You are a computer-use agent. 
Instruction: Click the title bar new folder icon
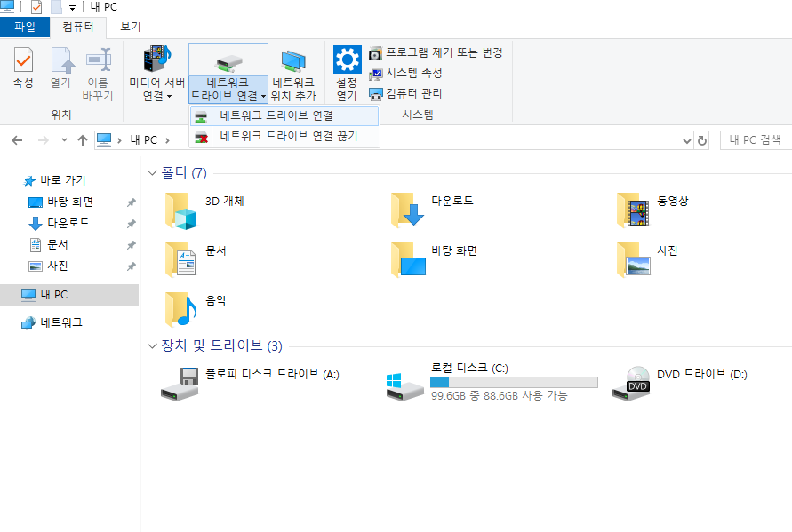click(x=57, y=7)
